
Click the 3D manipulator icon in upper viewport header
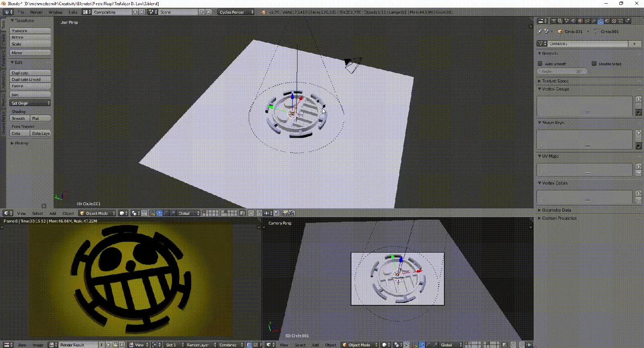click(153, 213)
